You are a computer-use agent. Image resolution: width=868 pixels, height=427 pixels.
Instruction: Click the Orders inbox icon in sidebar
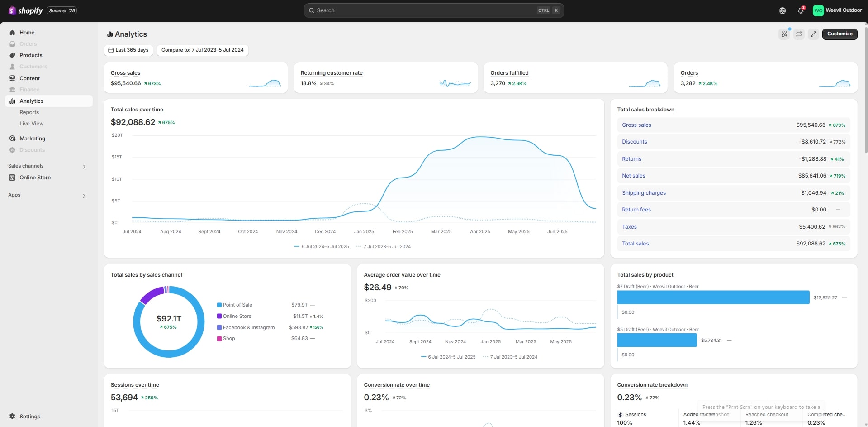[x=12, y=44]
